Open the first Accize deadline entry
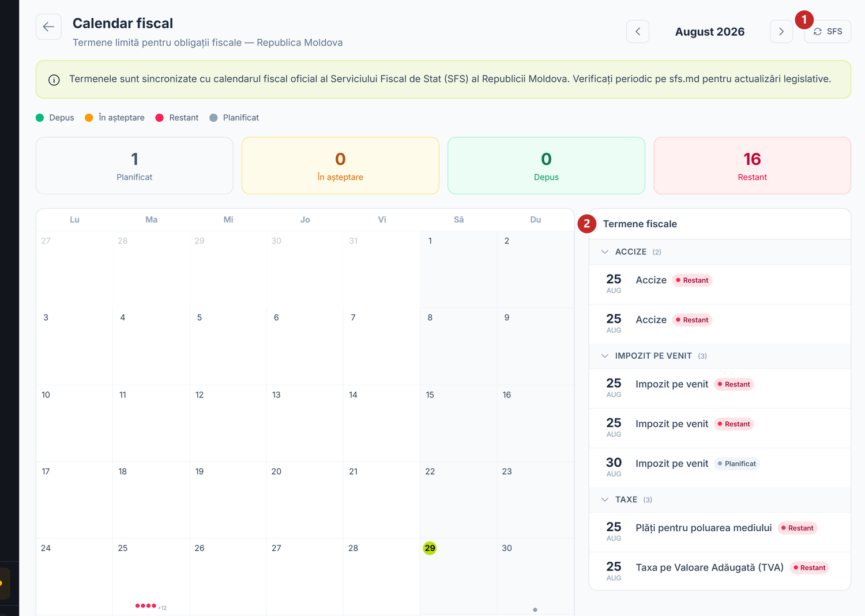This screenshot has width=865, height=616. (x=720, y=284)
